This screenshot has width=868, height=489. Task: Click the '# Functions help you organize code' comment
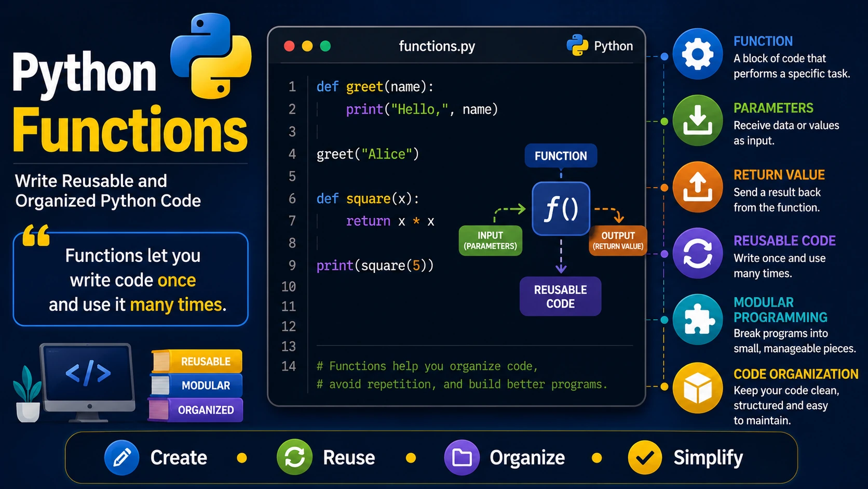click(427, 366)
